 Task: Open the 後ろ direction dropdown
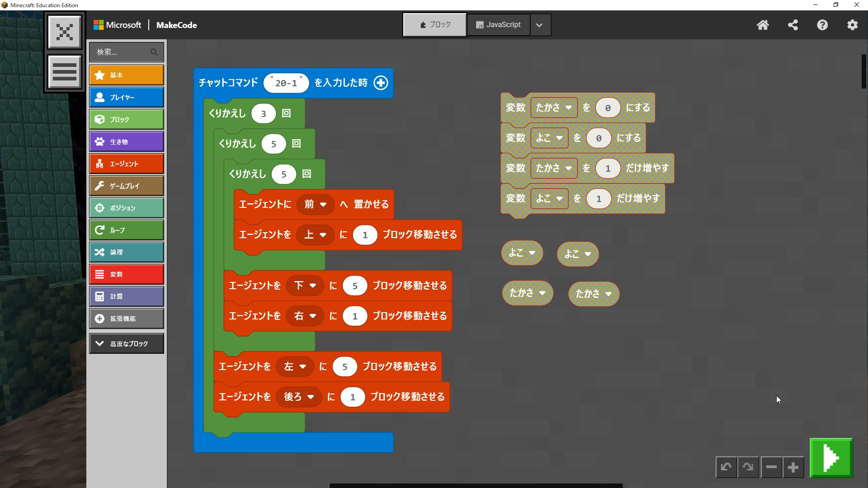click(298, 397)
